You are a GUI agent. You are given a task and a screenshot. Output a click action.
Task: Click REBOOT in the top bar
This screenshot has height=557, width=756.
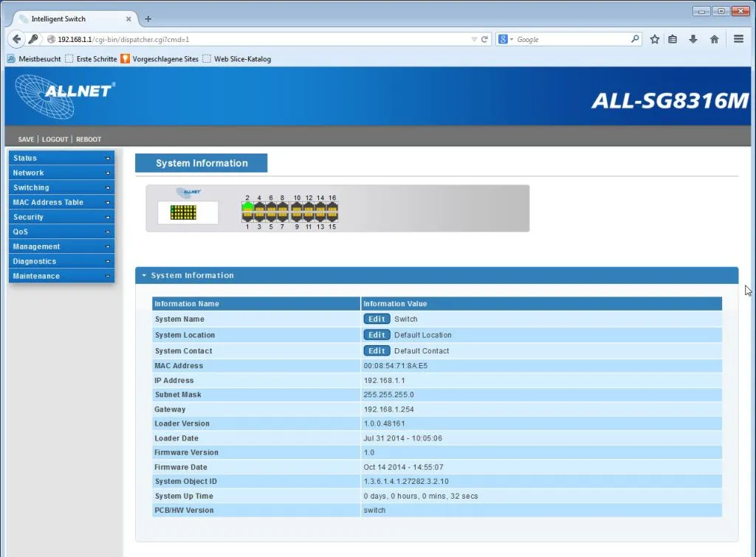click(x=88, y=139)
